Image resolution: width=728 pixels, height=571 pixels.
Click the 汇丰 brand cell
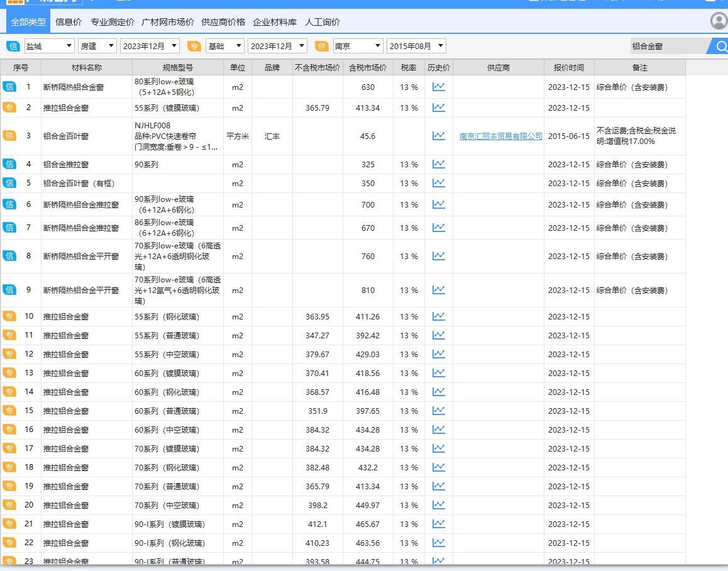coord(272,136)
